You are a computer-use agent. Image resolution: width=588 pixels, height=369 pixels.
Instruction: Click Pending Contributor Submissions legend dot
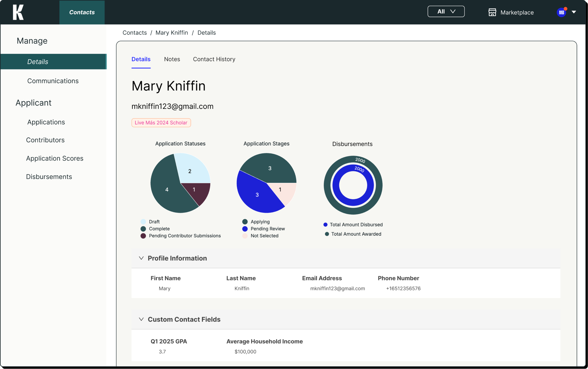(143, 236)
